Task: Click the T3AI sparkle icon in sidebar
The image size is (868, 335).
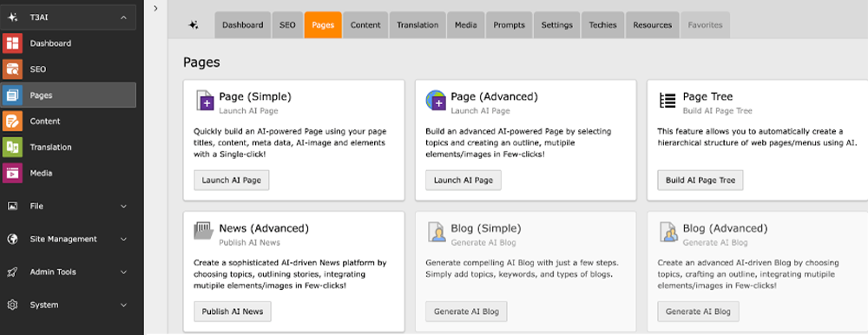Action: (12, 17)
